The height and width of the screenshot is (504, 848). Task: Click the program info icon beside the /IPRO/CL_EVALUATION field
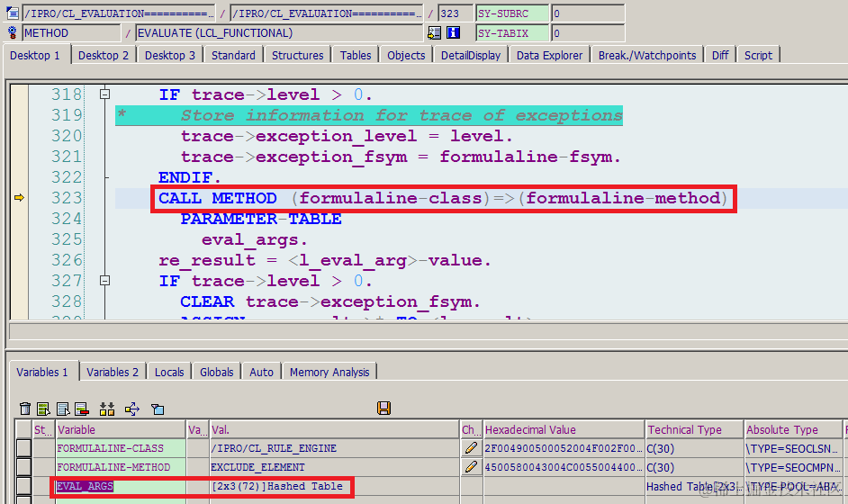tap(13, 13)
